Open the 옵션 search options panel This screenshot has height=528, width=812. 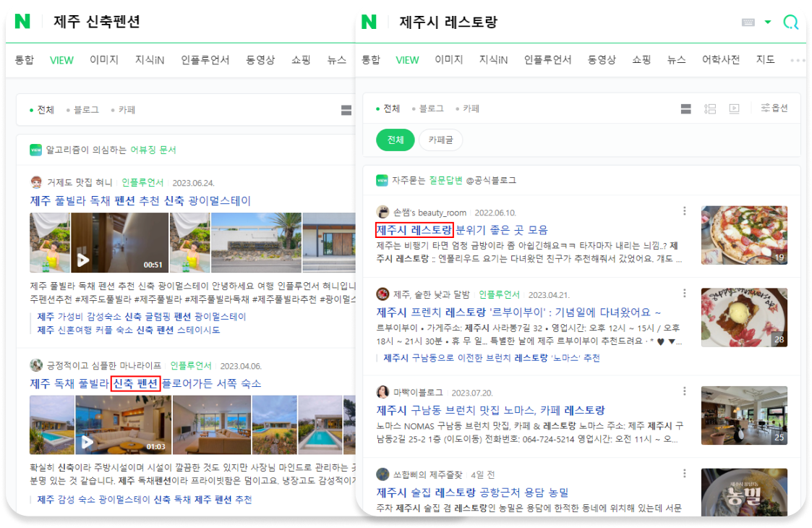(774, 108)
